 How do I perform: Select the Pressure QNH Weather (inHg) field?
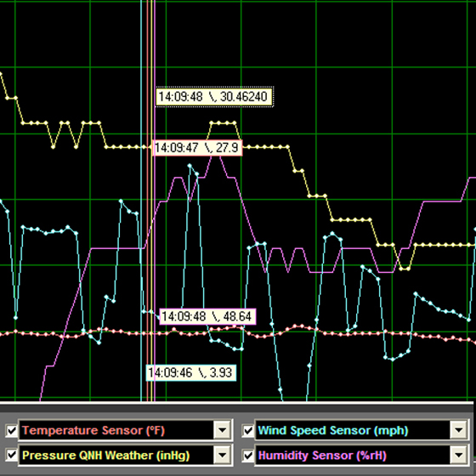tap(116, 455)
